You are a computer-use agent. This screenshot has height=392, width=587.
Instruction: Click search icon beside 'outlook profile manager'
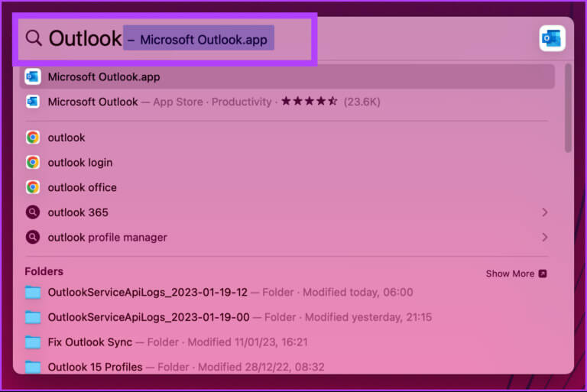(33, 237)
